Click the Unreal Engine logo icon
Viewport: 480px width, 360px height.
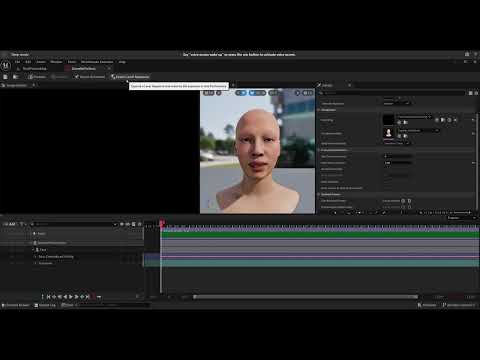point(6,66)
